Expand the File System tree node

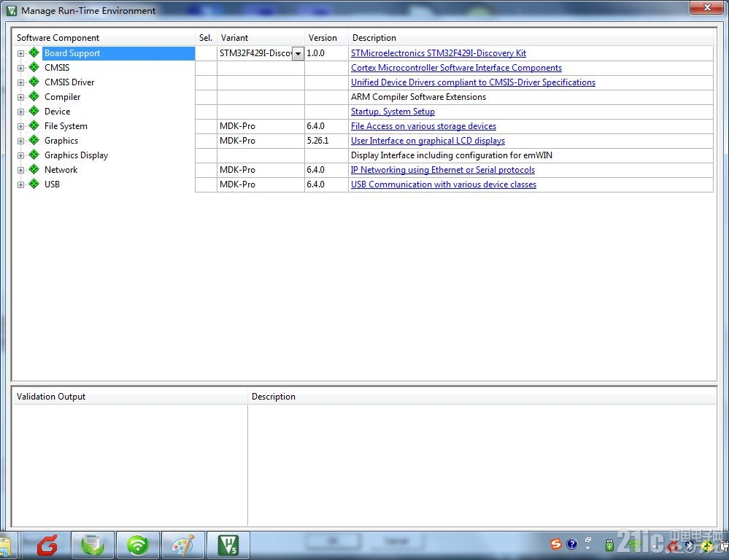point(20,126)
